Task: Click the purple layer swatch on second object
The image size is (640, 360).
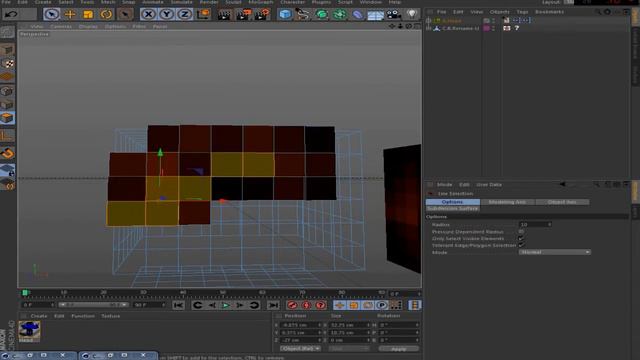Action: click(x=486, y=28)
